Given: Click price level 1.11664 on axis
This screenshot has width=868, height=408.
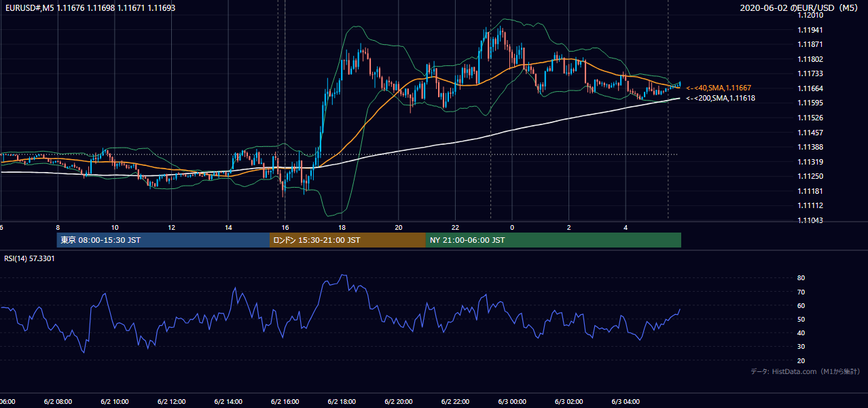Looking at the screenshot, I should point(811,88).
